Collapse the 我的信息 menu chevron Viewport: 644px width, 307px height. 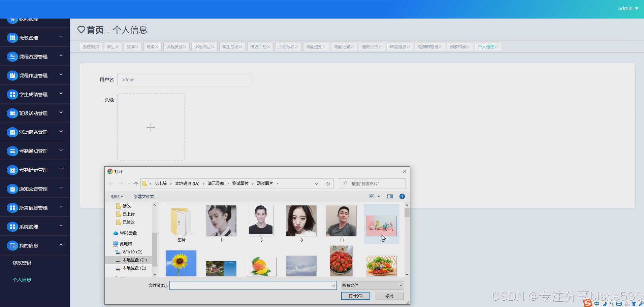point(61,245)
